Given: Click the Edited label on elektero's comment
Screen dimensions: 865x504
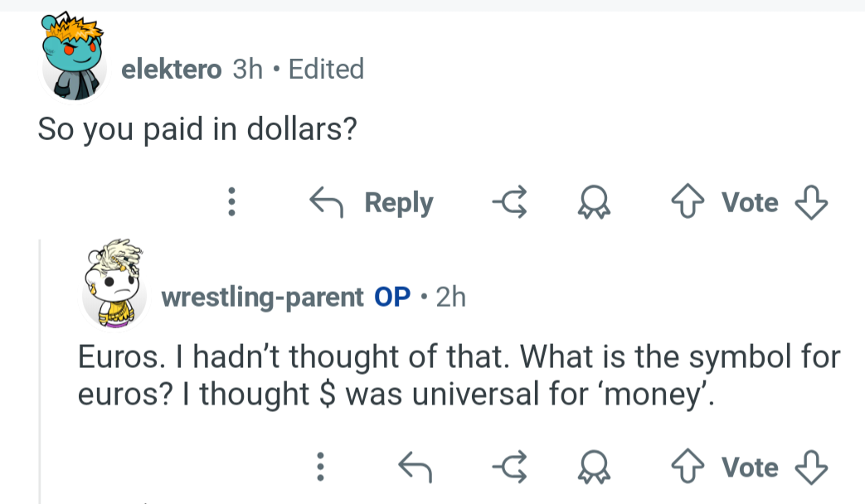Looking at the screenshot, I should coord(325,70).
